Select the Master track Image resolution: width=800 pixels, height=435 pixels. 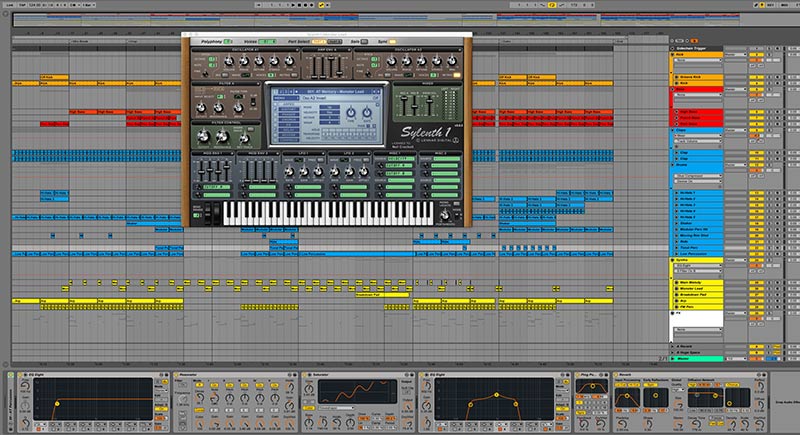click(690, 358)
